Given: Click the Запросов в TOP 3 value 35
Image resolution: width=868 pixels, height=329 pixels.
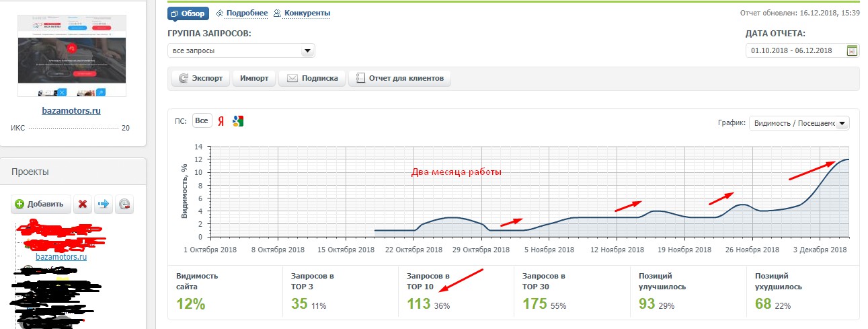Looking at the screenshot, I should (x=300, y=304).
